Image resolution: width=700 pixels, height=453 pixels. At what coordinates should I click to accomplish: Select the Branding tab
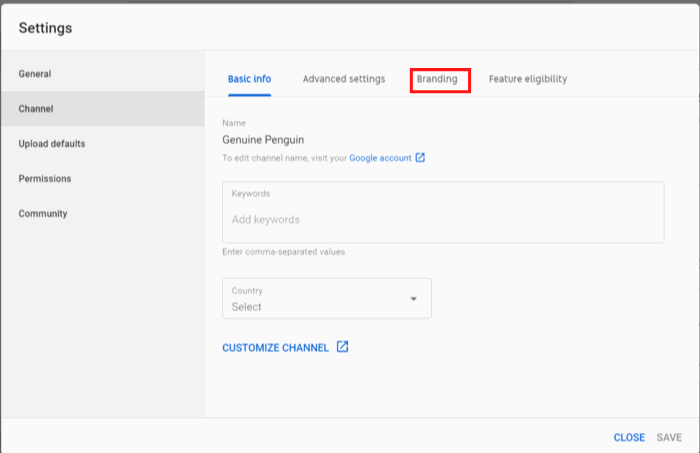pyautogui.click(x=438, y=79)
